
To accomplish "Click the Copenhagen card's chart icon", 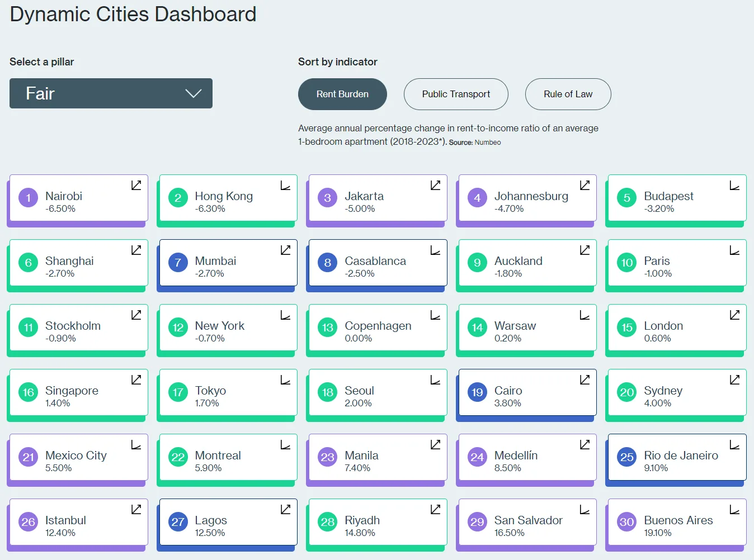I will (435, 315).
